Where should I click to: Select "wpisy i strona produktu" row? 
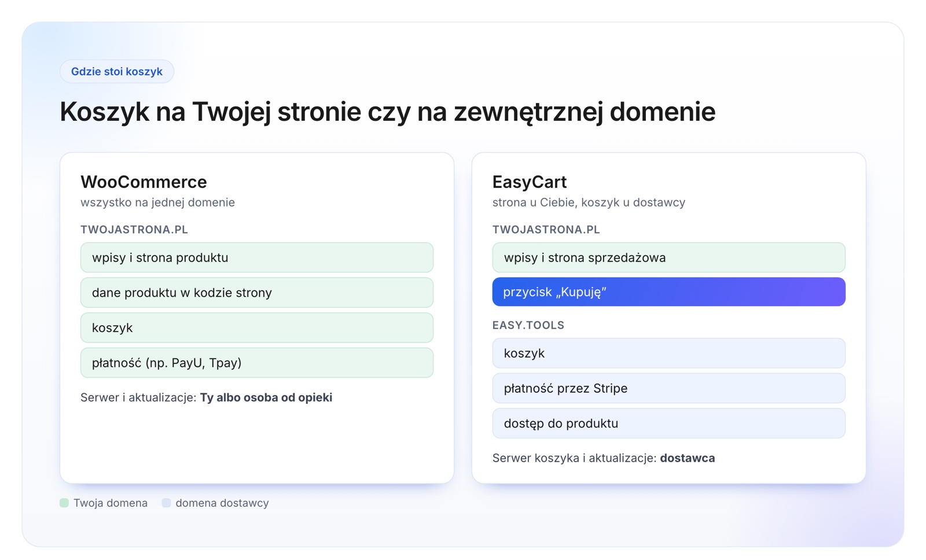point(257,257)
